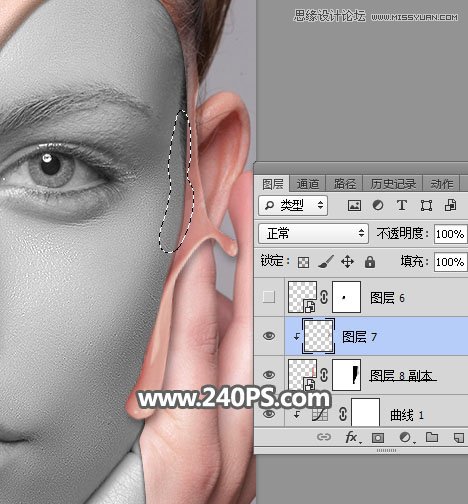
Task: Click the link layers icon
Action: coord(323,437)
